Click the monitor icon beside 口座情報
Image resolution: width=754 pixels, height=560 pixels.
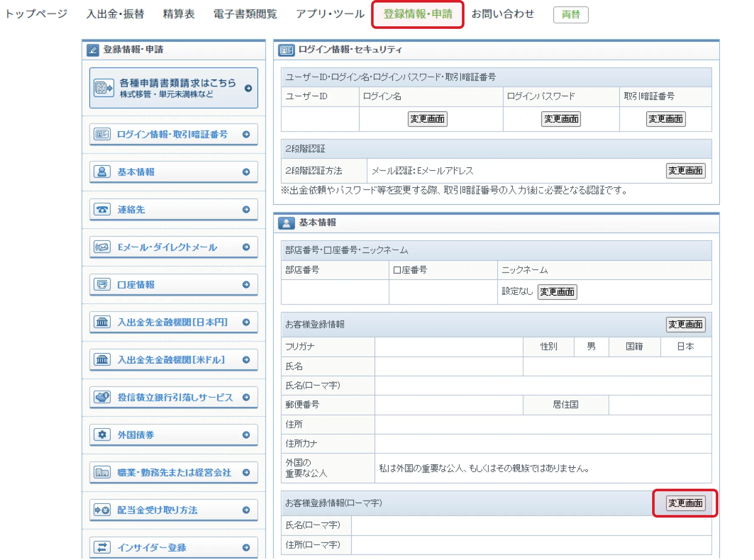pos(102,284)
